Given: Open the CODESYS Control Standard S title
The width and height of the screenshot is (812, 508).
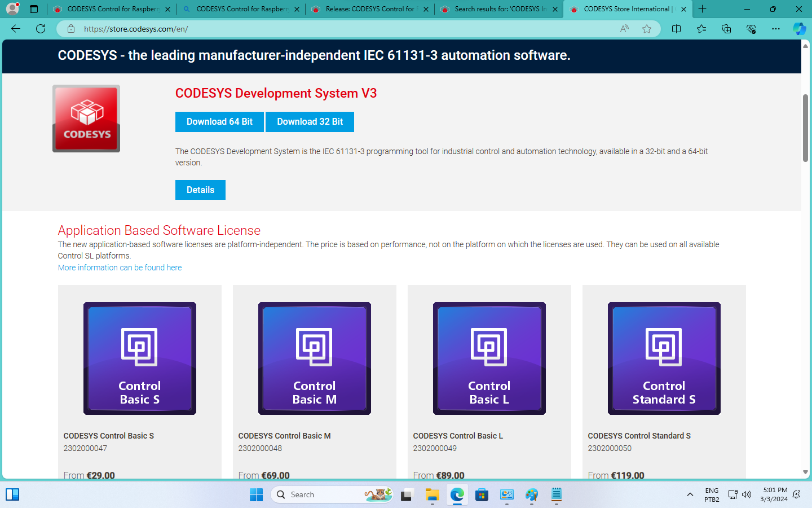Looking at the screenshot, I should click(639, 436).
